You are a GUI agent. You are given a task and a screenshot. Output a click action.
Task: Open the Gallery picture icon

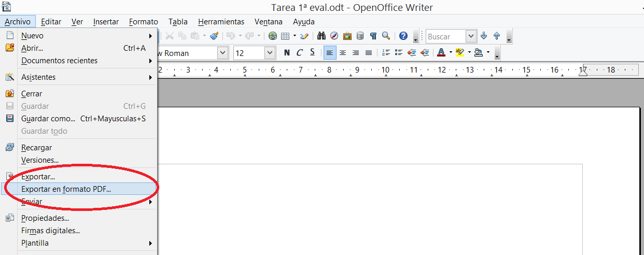point(347,36)
